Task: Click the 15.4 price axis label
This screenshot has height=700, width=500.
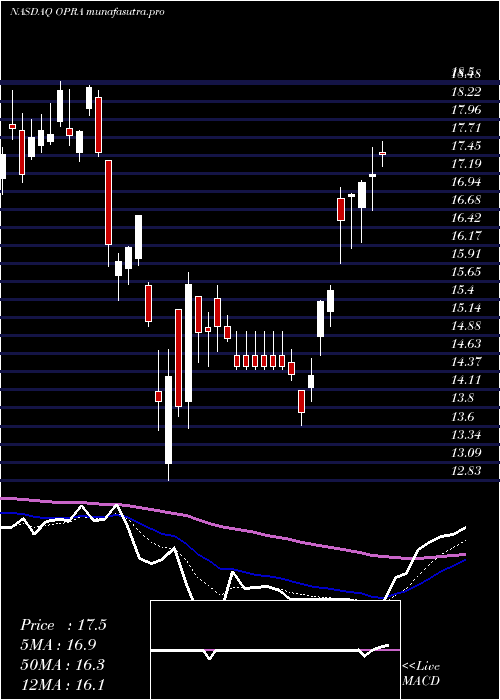Action: pyautogui.click(x=463, y=290)
